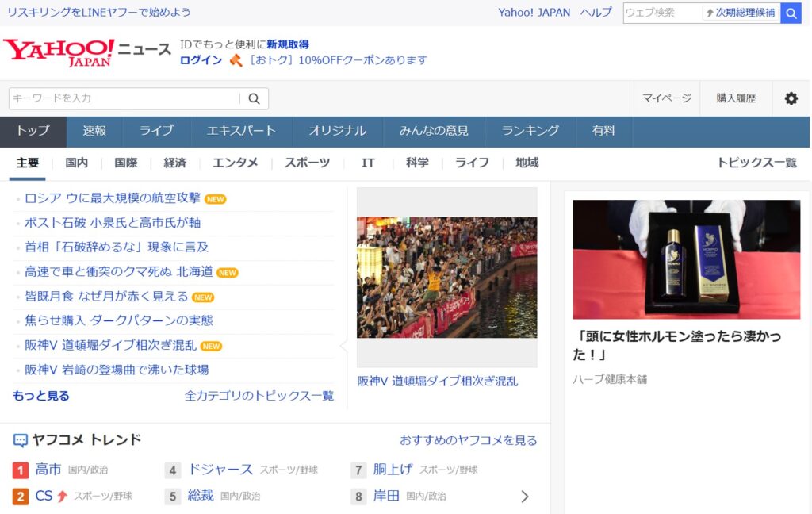Click the ヤフコメ speech bubble icon

pyautogui.click(x=20, y=440)
